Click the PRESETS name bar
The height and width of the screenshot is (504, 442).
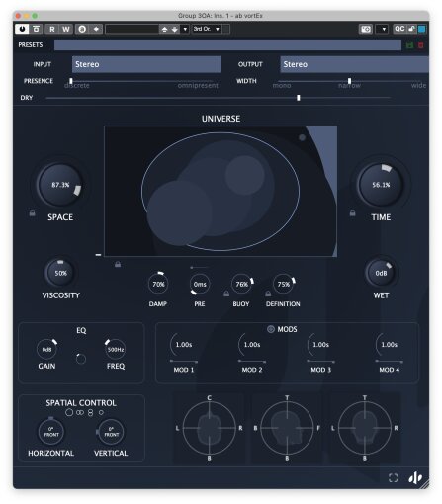[x=227, y=45]
